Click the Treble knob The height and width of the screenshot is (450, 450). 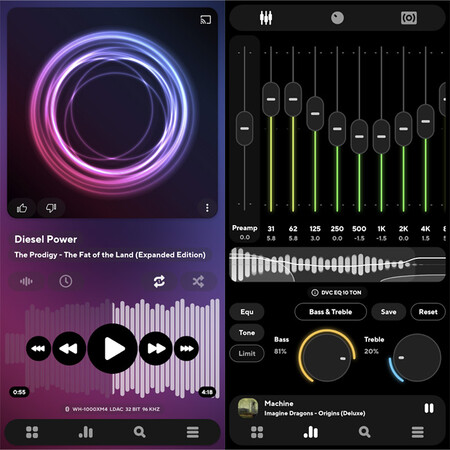pyautogui.click(x=416, y=357)
